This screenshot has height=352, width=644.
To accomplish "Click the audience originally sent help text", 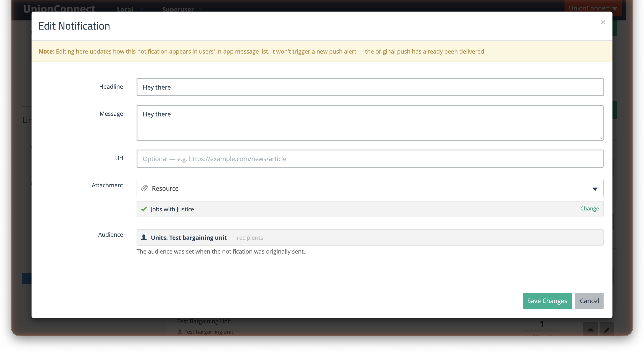I will (x=221, y=251).
